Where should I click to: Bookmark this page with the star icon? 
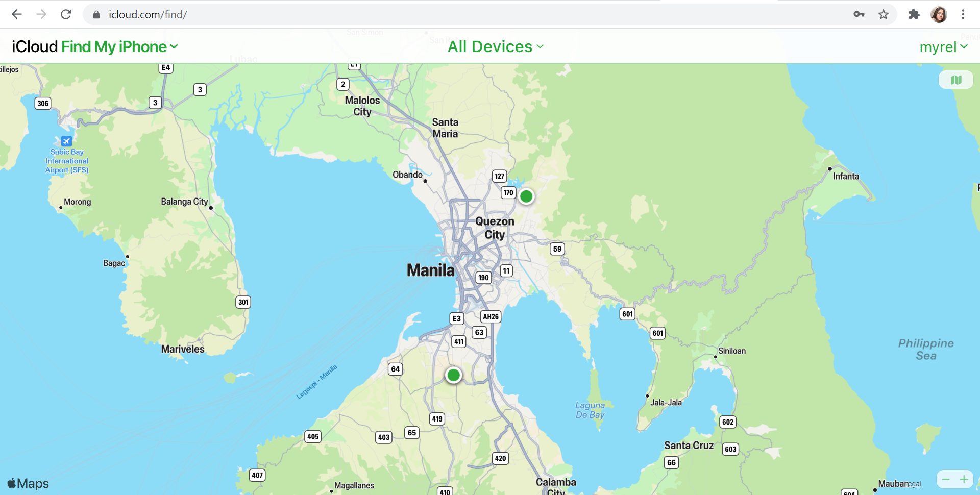[x=884, y=14]
